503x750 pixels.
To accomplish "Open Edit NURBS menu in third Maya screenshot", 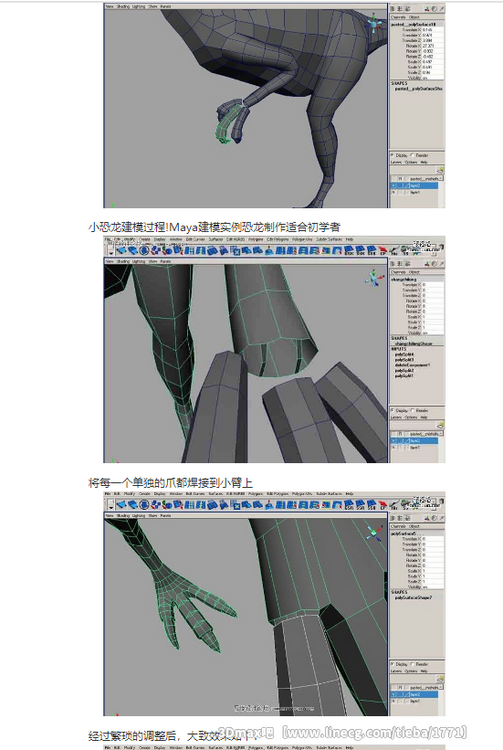I will pyautogui.click(x=234, y=494).
